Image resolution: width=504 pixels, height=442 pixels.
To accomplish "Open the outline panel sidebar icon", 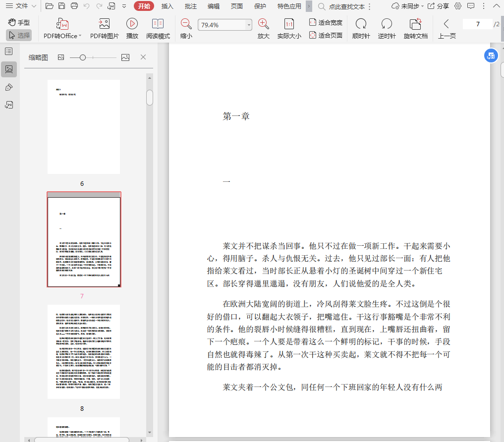I will coord(9,52).
